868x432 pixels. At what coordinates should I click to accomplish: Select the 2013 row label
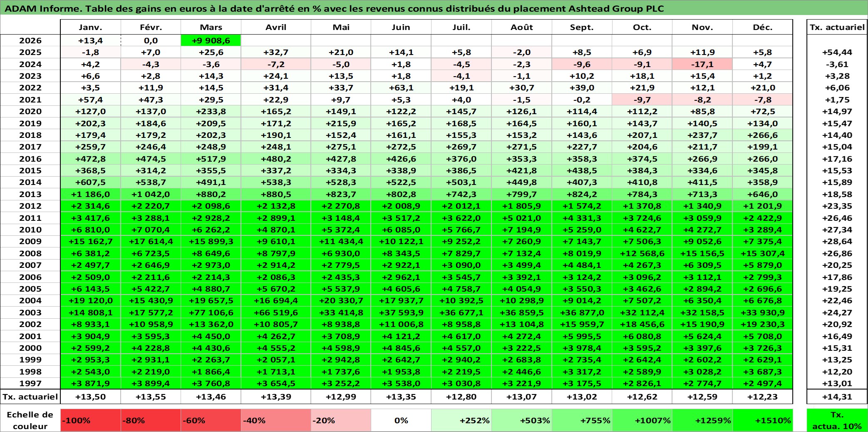pos(30,194)
